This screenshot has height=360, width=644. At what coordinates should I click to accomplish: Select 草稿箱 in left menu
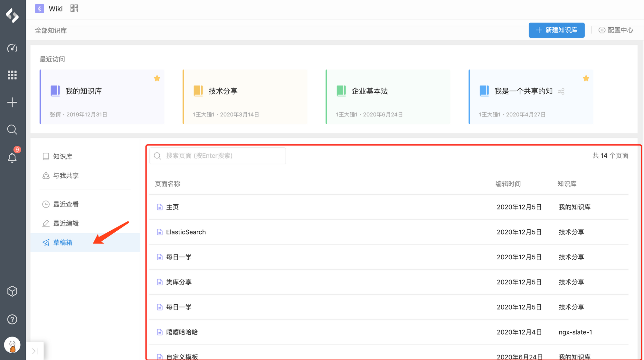click(x=85, y=242)
